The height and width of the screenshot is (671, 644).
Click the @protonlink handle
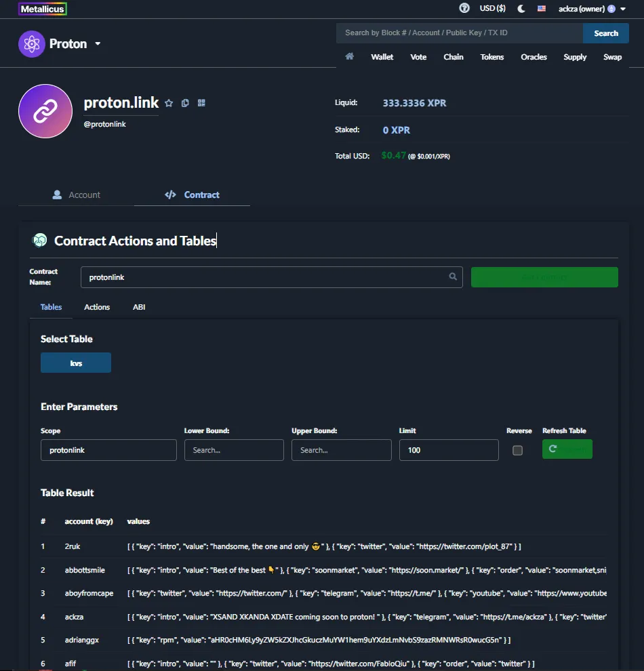105,124
